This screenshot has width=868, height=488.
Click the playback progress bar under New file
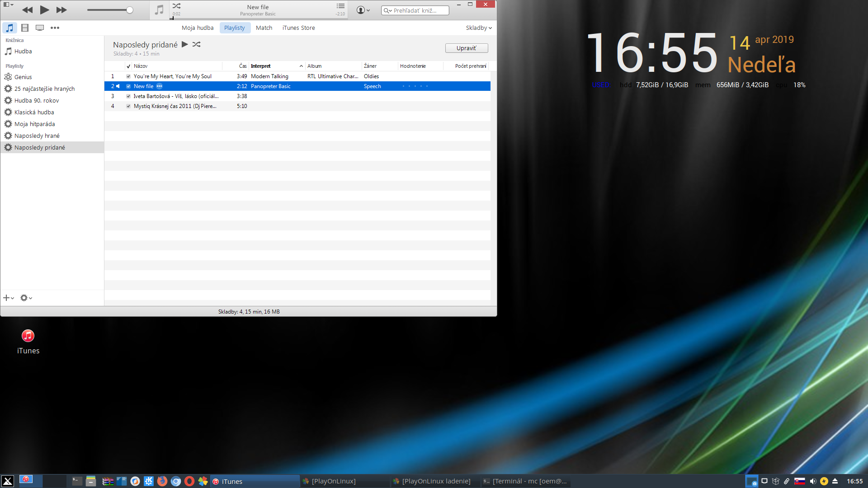point(258,19)
